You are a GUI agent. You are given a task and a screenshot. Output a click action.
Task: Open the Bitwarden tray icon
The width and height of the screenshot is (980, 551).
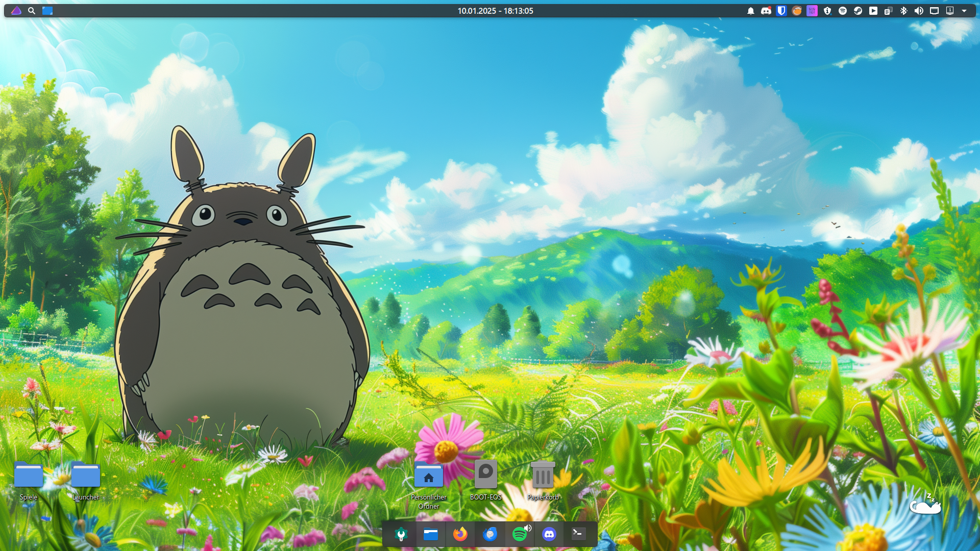(781, 11)
